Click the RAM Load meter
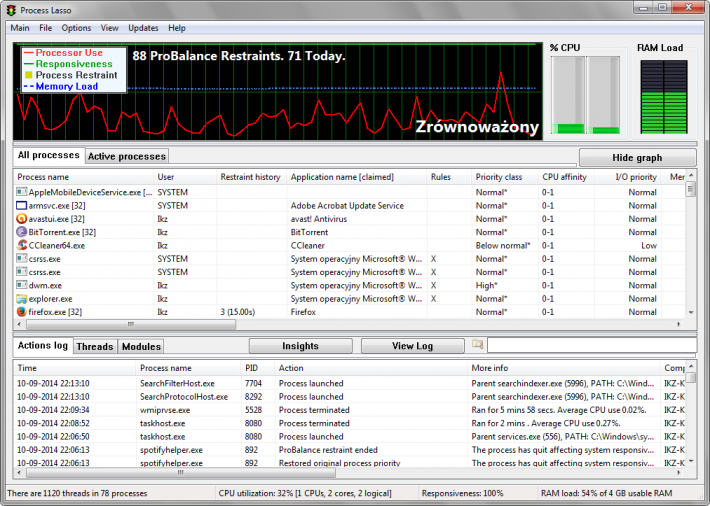This screenshot has height=506, width=710. 664,97
